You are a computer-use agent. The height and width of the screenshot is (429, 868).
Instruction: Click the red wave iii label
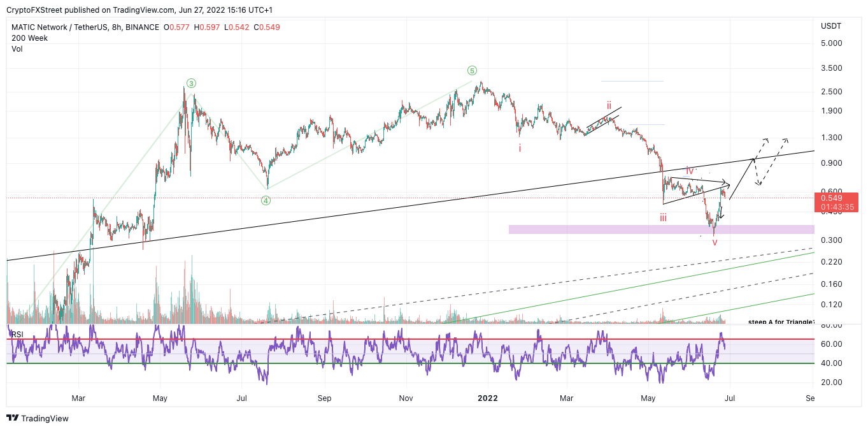pyautogui.click(x=663, y=218)
